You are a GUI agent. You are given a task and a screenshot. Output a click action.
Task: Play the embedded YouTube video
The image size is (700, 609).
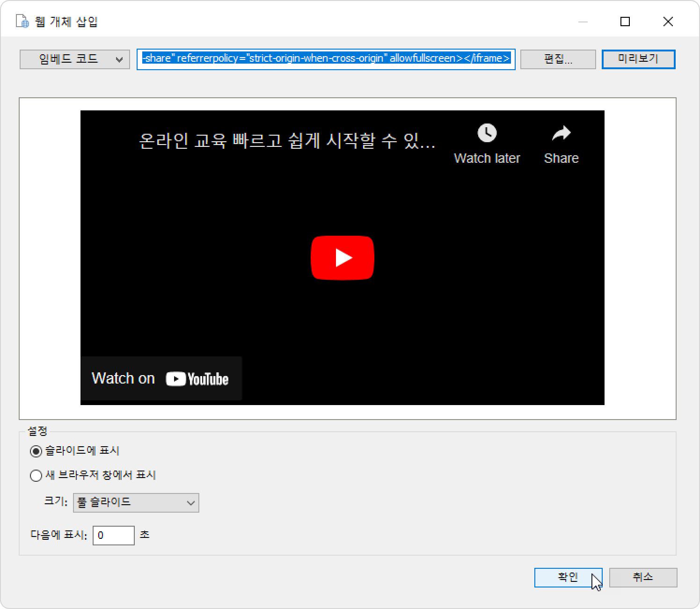pos(343,258)
